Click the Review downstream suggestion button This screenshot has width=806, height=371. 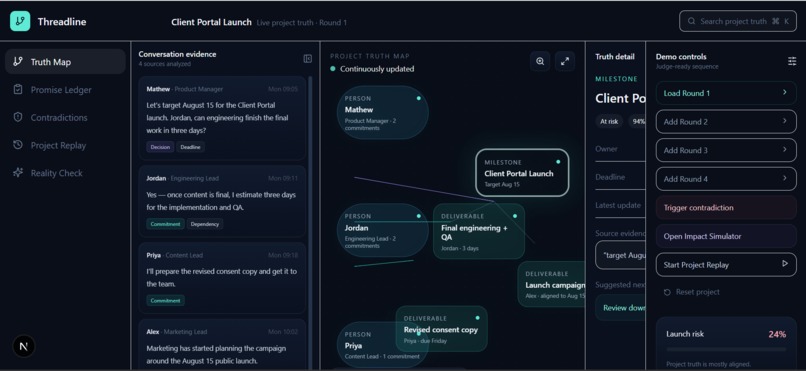pos(620,308)
